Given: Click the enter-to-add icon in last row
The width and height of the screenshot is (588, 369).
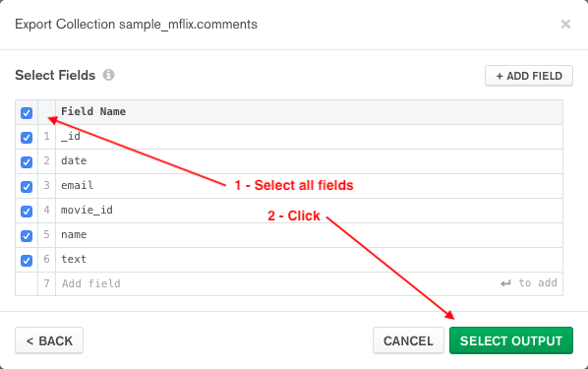Looking at the screenshot, I should tap(505, 283).
